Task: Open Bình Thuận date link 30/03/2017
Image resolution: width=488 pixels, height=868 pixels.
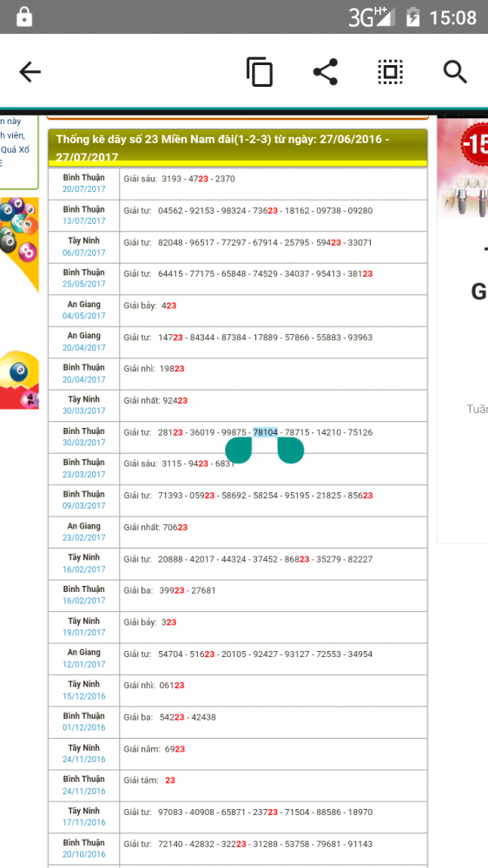Action: tap(83, 443)
